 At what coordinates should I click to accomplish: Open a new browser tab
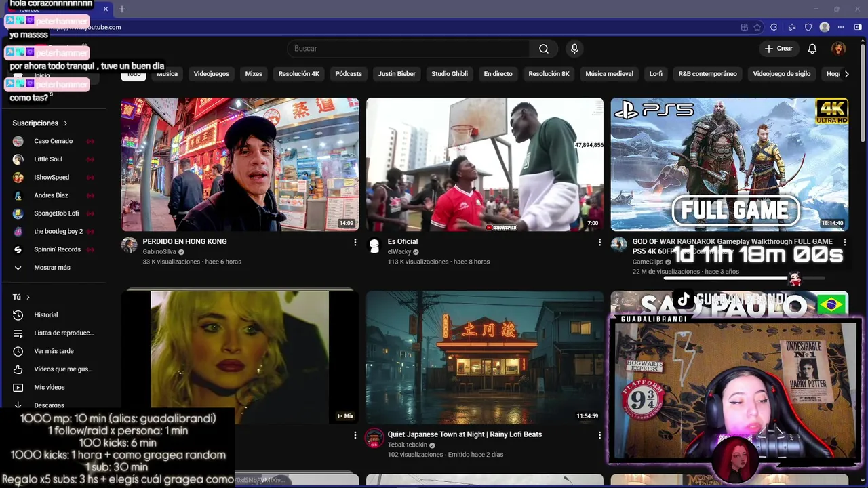point(122,9)
